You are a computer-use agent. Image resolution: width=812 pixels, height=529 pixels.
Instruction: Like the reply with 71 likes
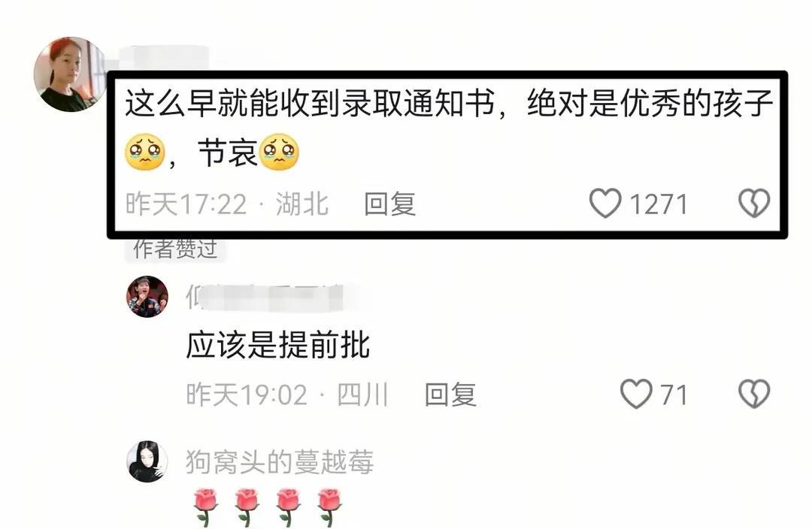coord(636,394)
